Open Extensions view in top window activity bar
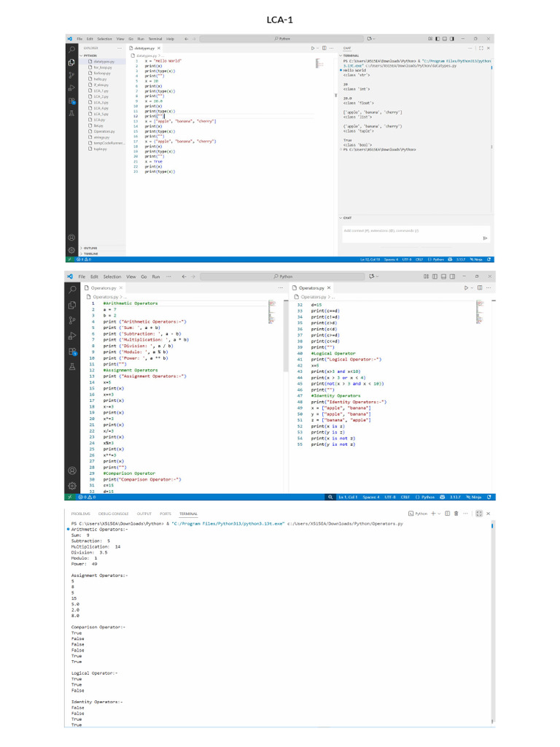560x747 pixels. pos(72,101)
